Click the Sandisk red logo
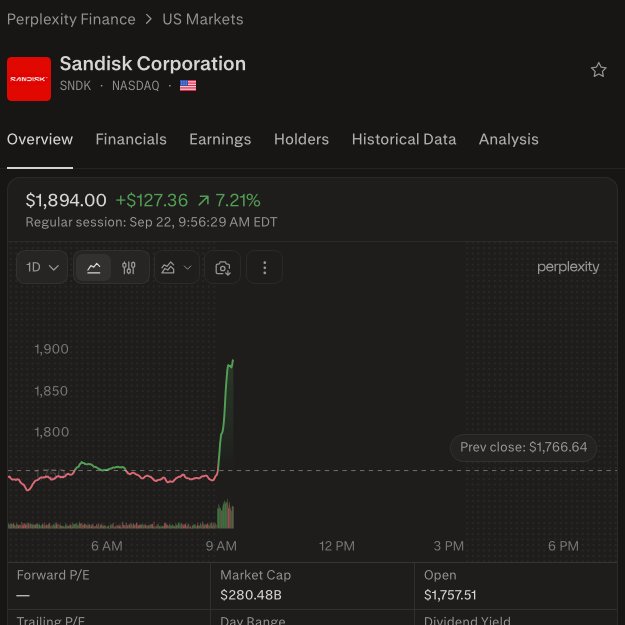625x625 pixels. [29, 79]
